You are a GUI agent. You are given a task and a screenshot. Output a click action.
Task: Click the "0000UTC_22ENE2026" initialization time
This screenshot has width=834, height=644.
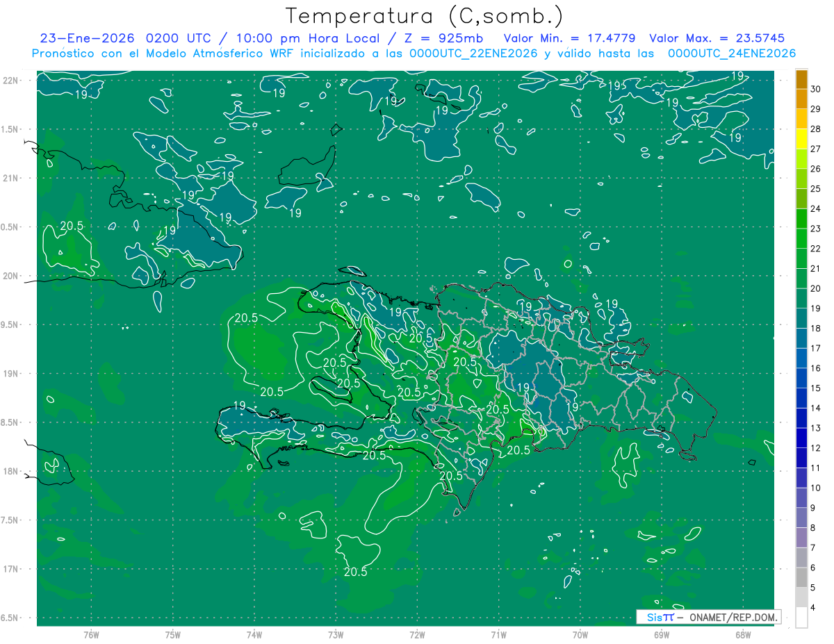point(473,53)
